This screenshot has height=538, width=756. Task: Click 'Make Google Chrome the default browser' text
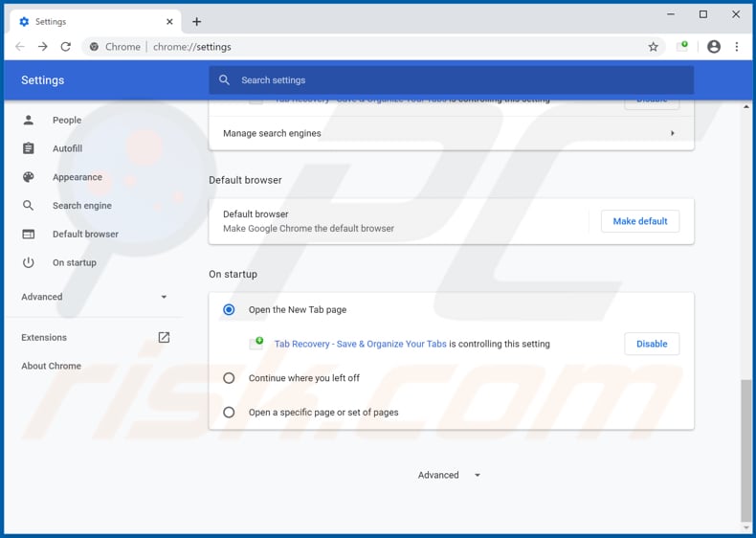[308, 228]
